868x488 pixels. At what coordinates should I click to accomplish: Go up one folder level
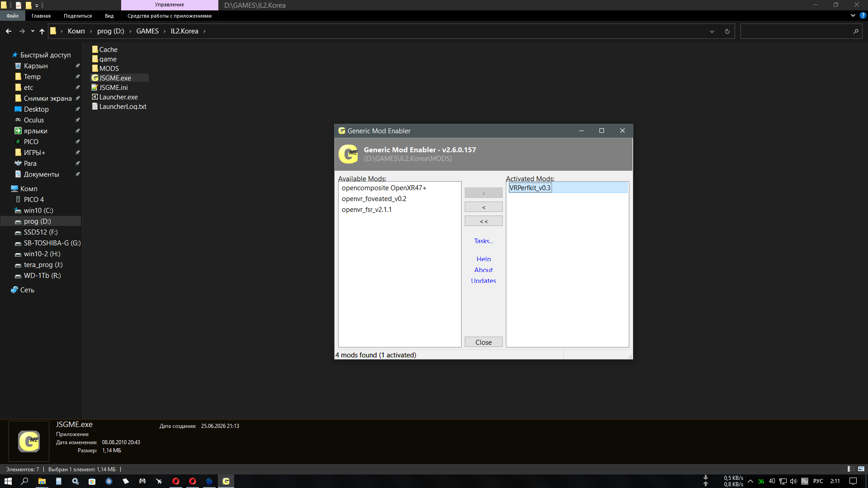click(42, 31)
